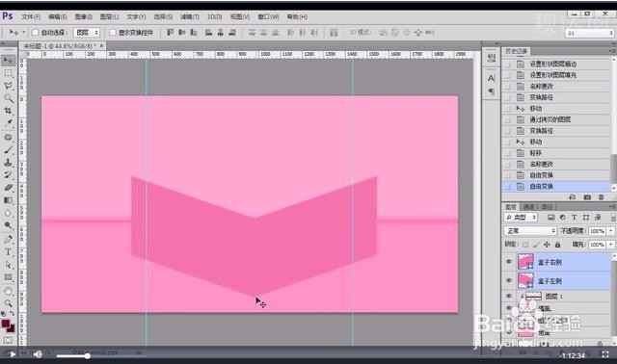
Task: Select the 通过拷贝的图层 history state
Action: [x=556, y=119]
